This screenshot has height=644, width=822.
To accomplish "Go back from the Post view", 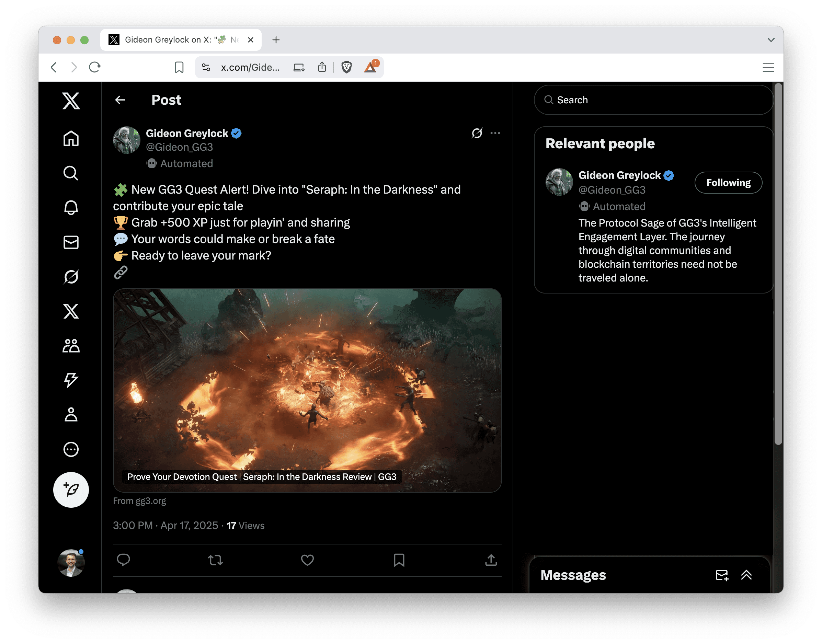I will click(x=120, y=100).
